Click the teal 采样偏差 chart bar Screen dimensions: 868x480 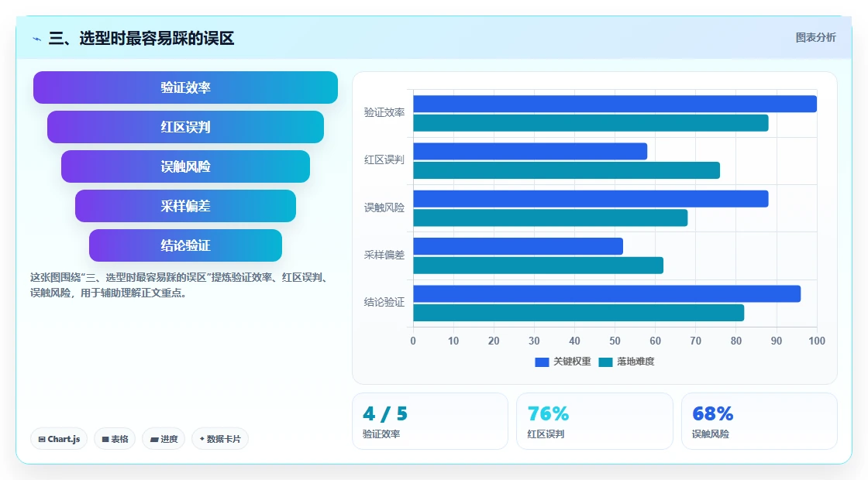[x=538, y=266]
